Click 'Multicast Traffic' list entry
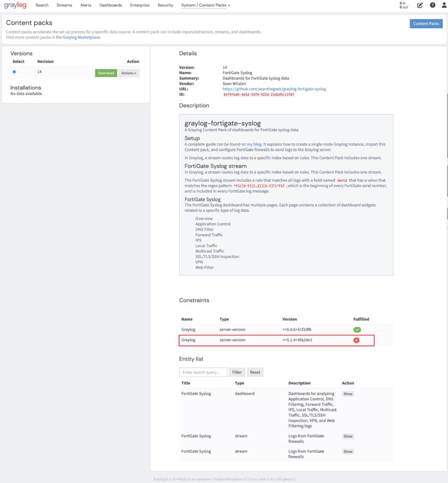The height and width of the screenshot is (483, 448). coord(210,251)
